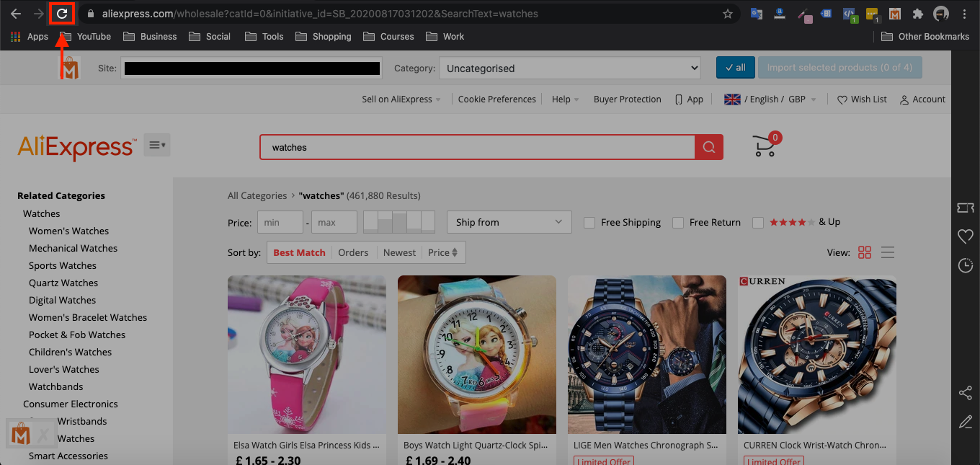Click the AliExpress logo

(x=77, y=148)
